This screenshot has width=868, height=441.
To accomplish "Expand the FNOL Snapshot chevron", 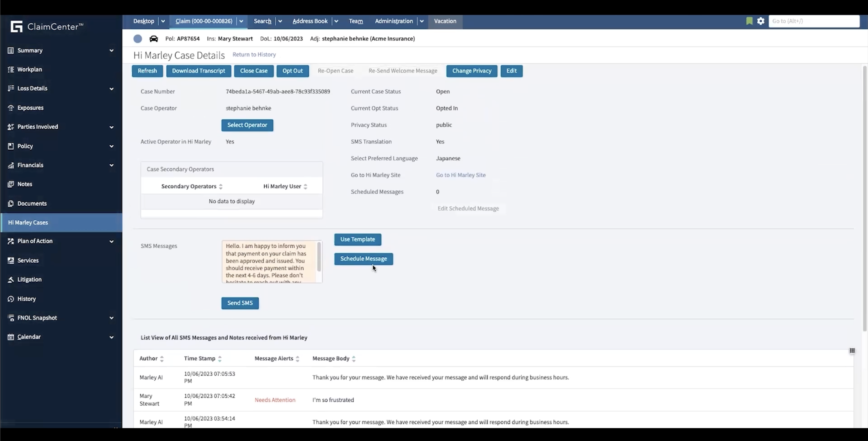I will pyautogui.click(x=112, y=318).
